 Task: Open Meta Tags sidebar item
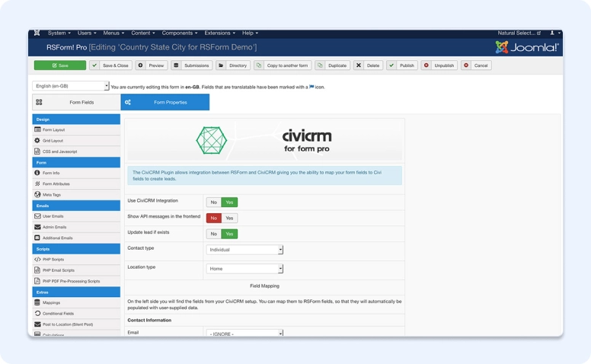[x=51, y=195]
